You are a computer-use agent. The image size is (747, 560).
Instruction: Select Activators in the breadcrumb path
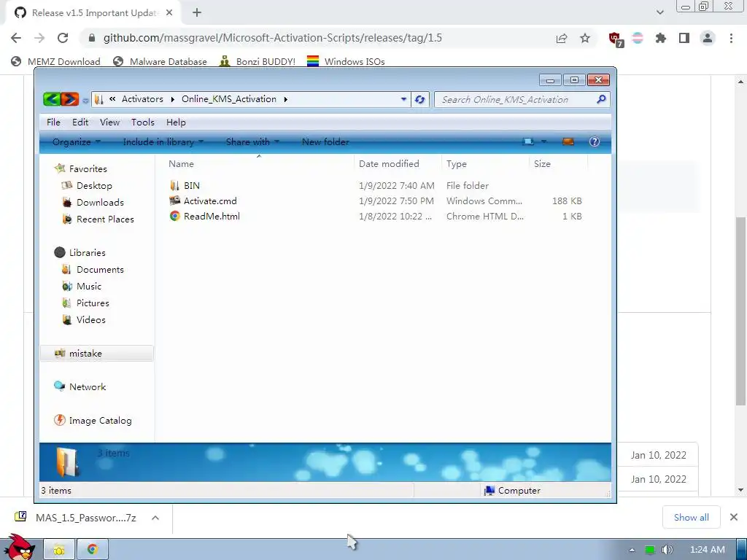click(x=142, y=99)
